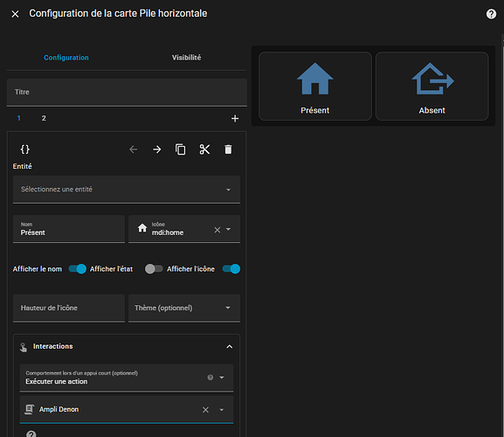
Task: Move card right with forward arrow
Action: (157, 149)
